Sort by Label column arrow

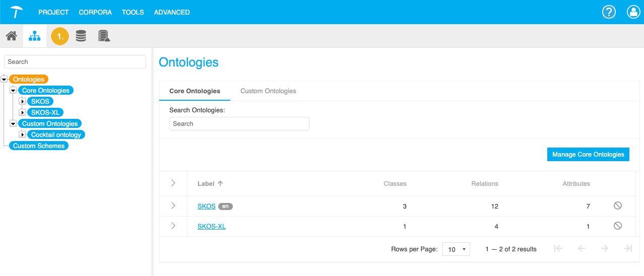(x=220, y=184)
